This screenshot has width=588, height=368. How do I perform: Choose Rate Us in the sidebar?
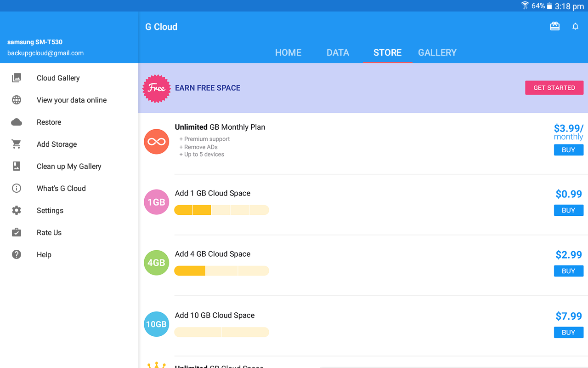point(69,232)
